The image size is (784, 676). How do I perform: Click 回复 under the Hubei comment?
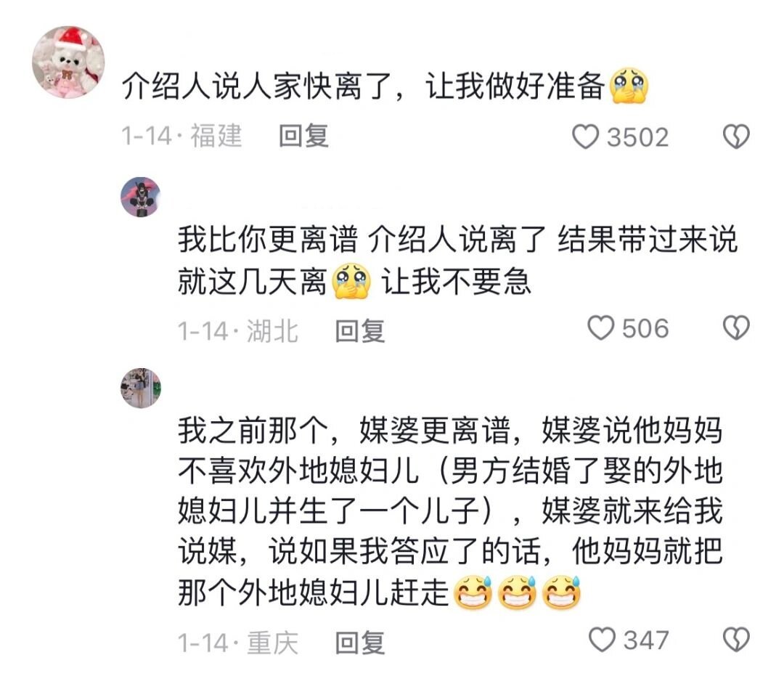(x=360, y=330)
